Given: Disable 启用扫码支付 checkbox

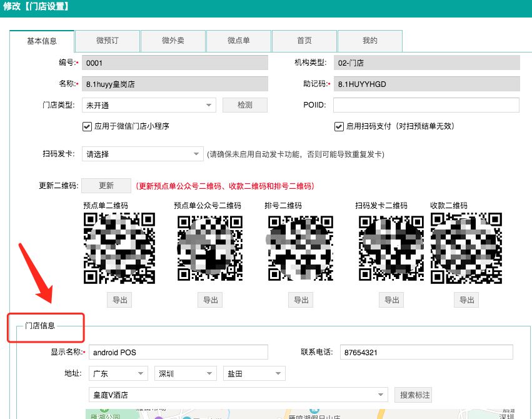Looking at the screenshot, I should coord(339,126).
